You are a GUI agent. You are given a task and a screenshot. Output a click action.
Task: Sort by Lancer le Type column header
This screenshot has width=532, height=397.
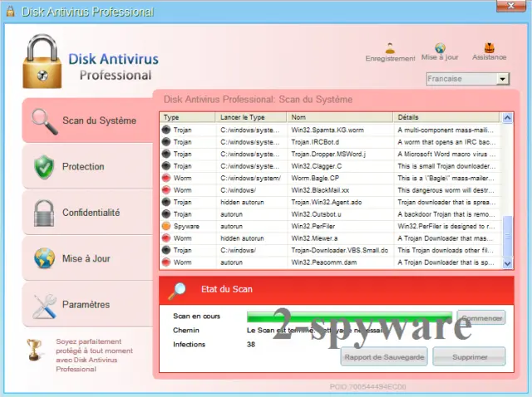point(251,117)
